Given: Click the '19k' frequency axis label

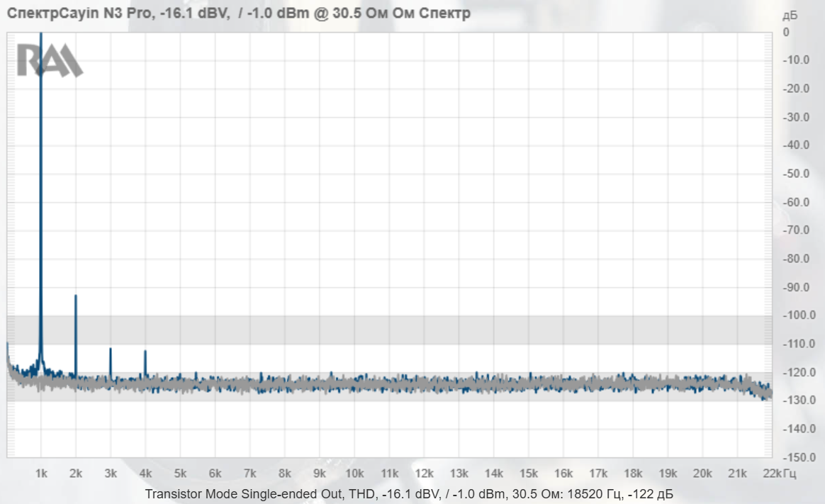Looking at the screenshot, I should coord(668,474).
